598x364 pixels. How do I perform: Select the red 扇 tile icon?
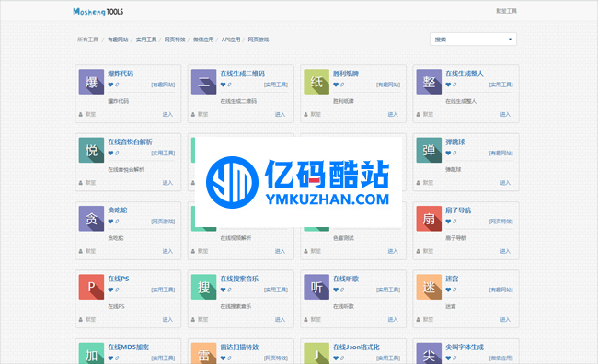point(429,219)
